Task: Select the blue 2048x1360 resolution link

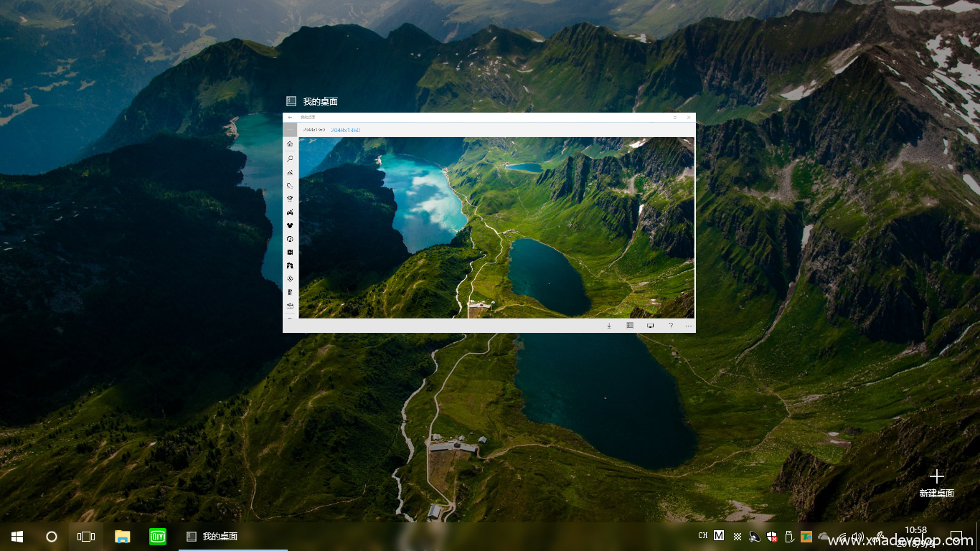Action: click(345, 130)
